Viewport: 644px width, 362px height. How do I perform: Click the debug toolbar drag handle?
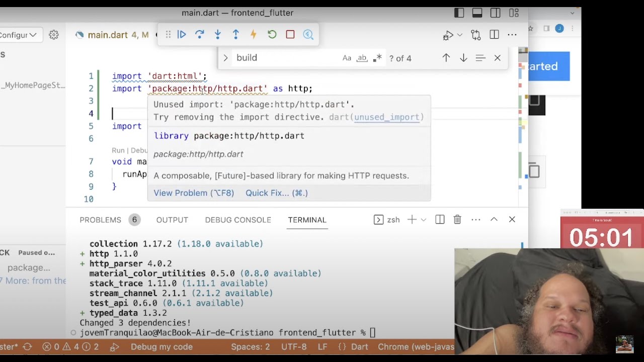168,35
